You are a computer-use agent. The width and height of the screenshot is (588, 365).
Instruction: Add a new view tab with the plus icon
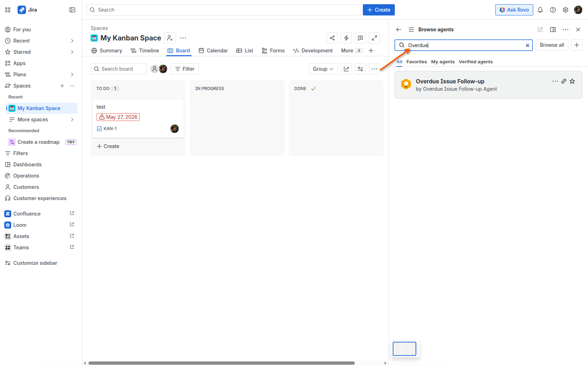point(371,51)
